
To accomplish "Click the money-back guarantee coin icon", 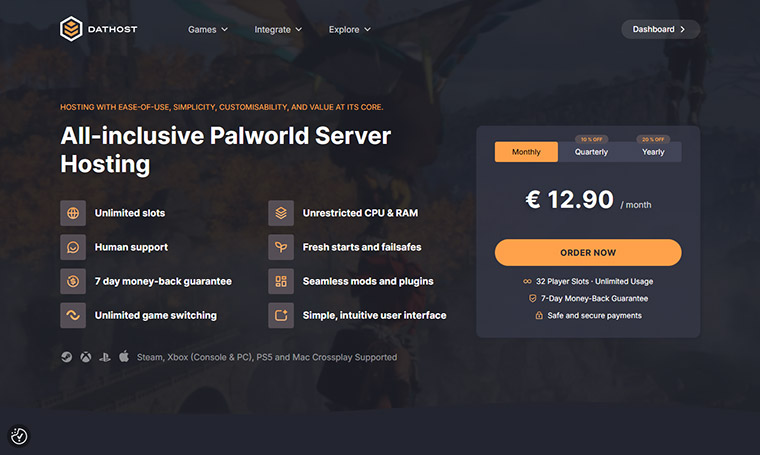I will click(73, 281).
